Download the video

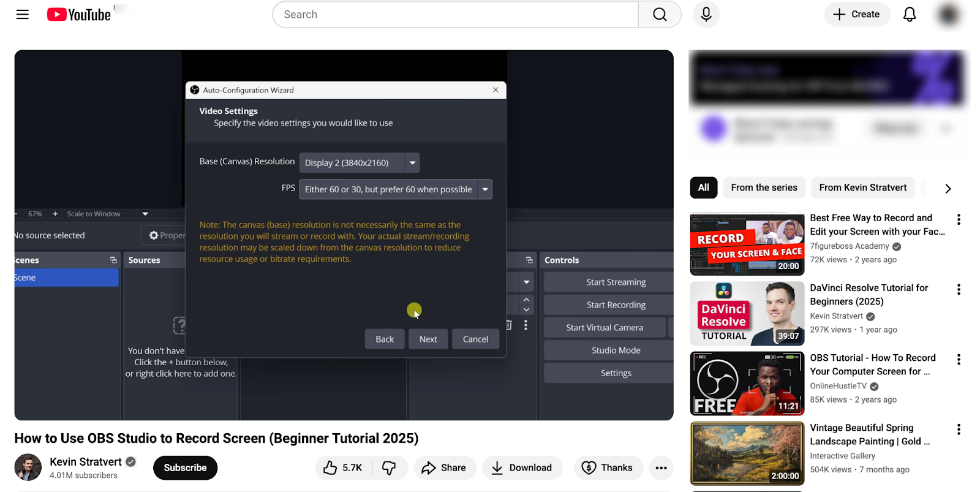522,467
